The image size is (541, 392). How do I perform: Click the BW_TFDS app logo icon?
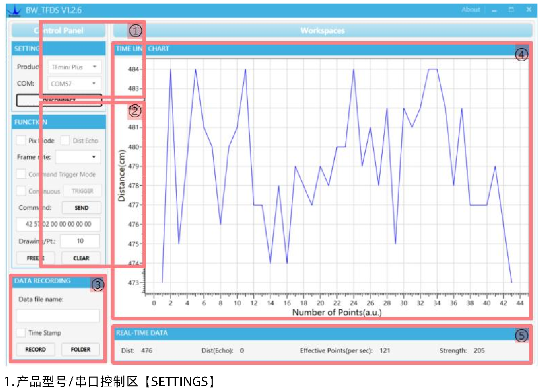14,10
